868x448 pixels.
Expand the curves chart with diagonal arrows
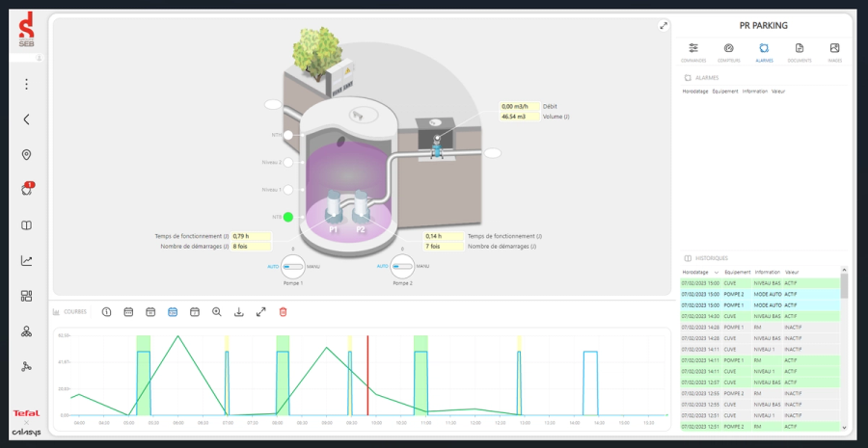click(x=260, y=312)
